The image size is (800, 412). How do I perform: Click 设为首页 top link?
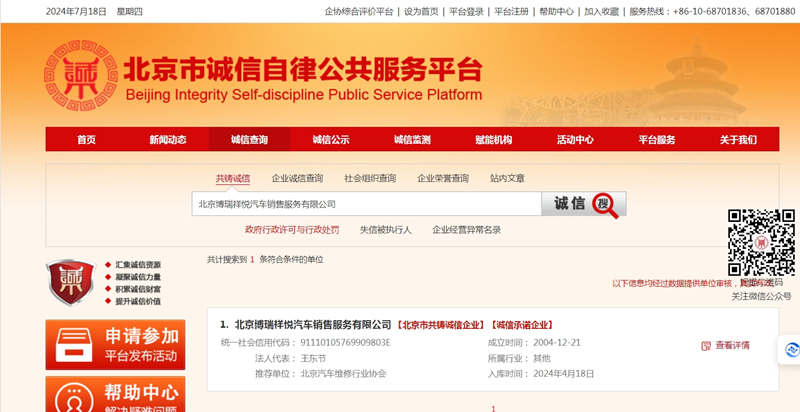pyautogui.click(x=421, y=11)
